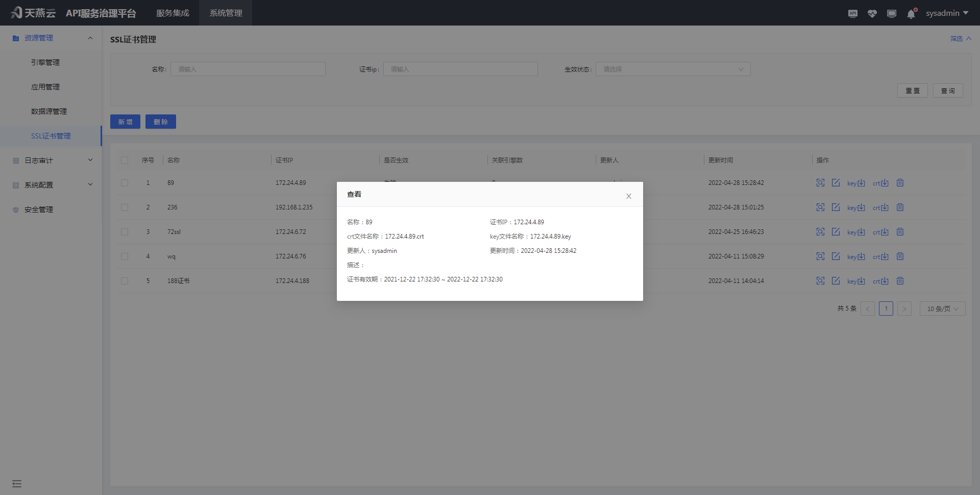Viewport: 980px width, 495px height.
Task: Close the 查看 detail dialog
Action: tap(628, 196)
